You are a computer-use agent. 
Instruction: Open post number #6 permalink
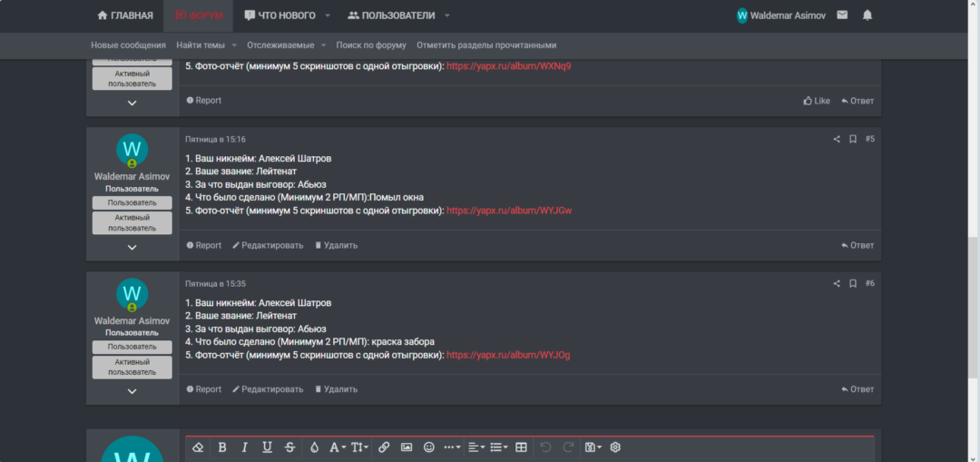[870, 283]
